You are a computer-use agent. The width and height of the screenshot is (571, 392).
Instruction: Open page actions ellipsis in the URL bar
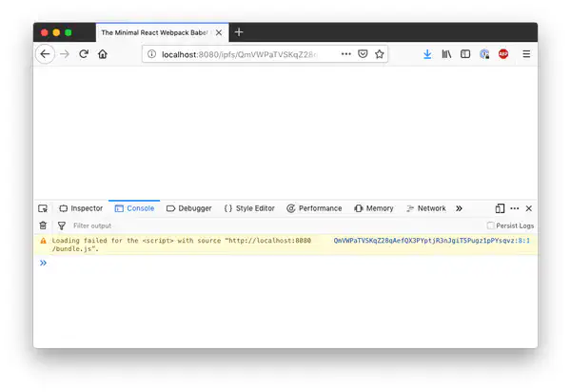(x=345, y=54)
